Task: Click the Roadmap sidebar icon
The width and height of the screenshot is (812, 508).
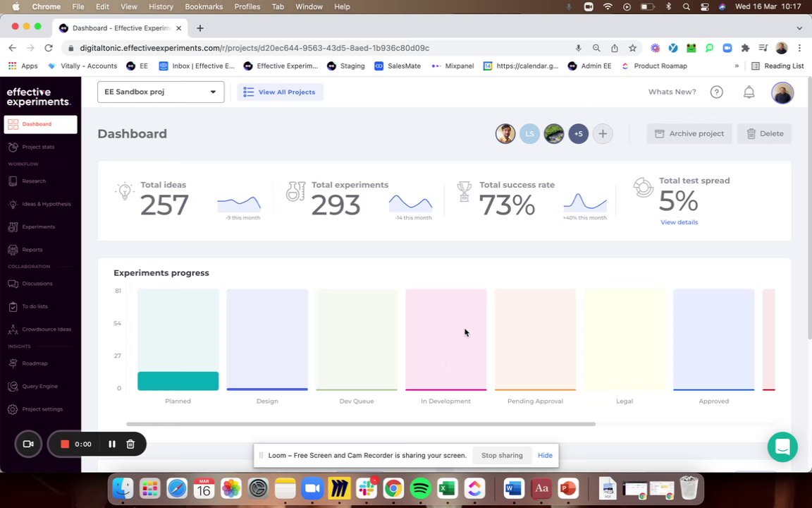Action: pos(13,364)
